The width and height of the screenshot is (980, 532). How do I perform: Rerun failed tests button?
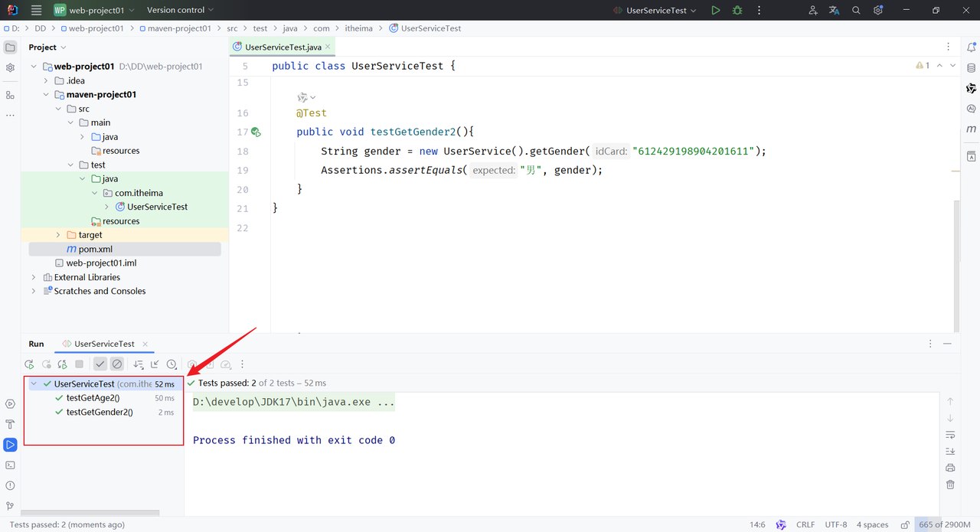click(47, 364)
